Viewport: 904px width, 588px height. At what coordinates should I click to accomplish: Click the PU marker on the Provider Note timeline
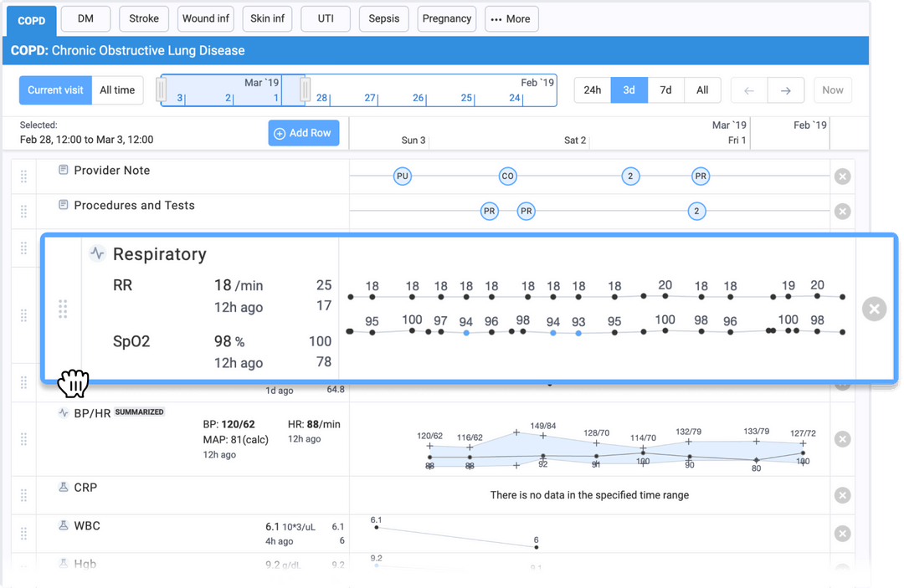[x=403, y=176]
